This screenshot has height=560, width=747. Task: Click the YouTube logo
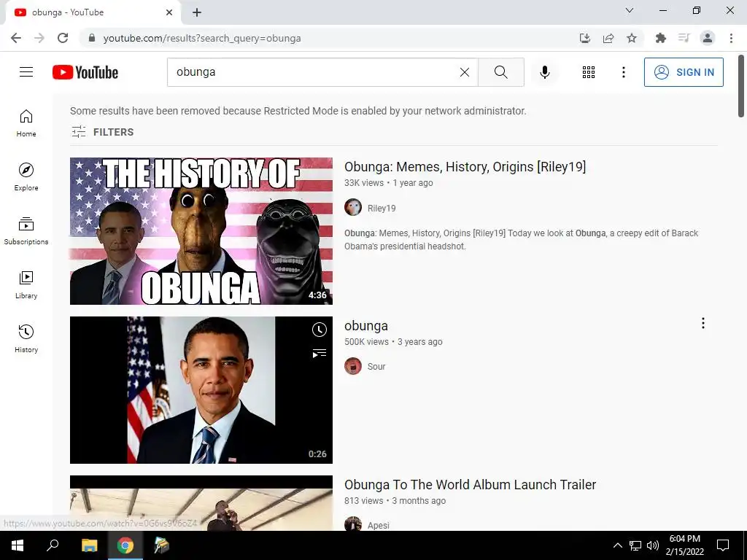tap(85, 72)
